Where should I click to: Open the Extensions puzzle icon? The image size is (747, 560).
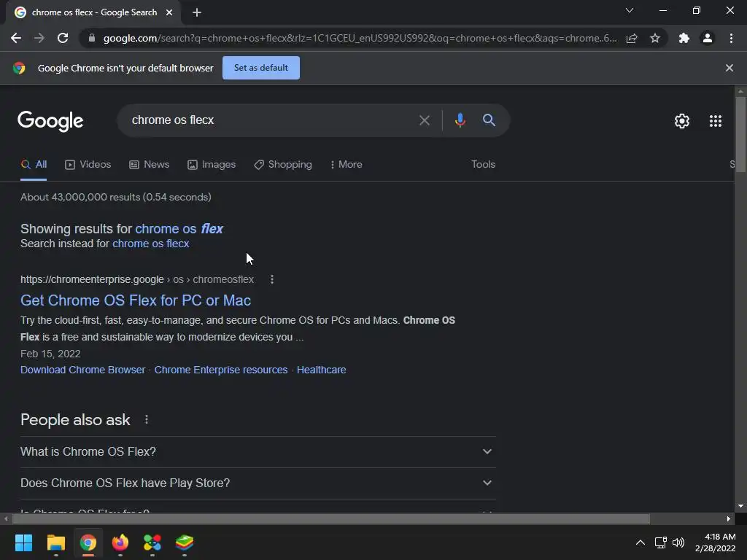pos(684,38)
